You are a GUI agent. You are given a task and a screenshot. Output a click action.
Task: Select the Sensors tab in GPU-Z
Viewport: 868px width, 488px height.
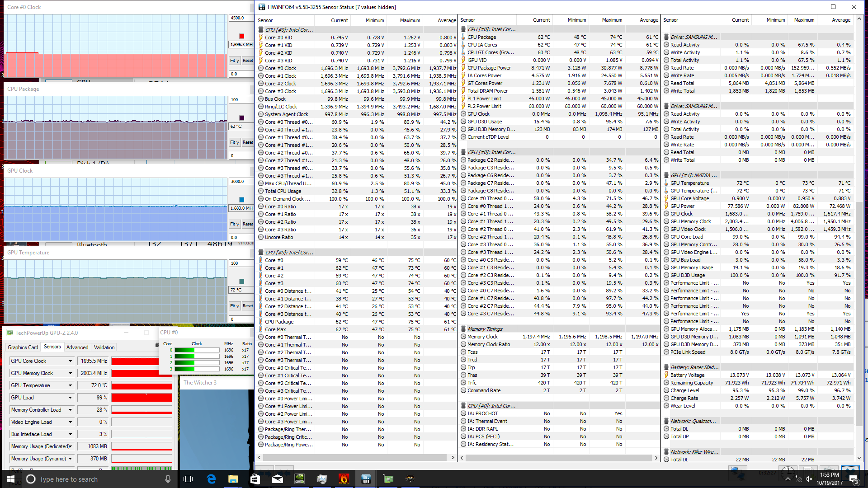point(52,347)
